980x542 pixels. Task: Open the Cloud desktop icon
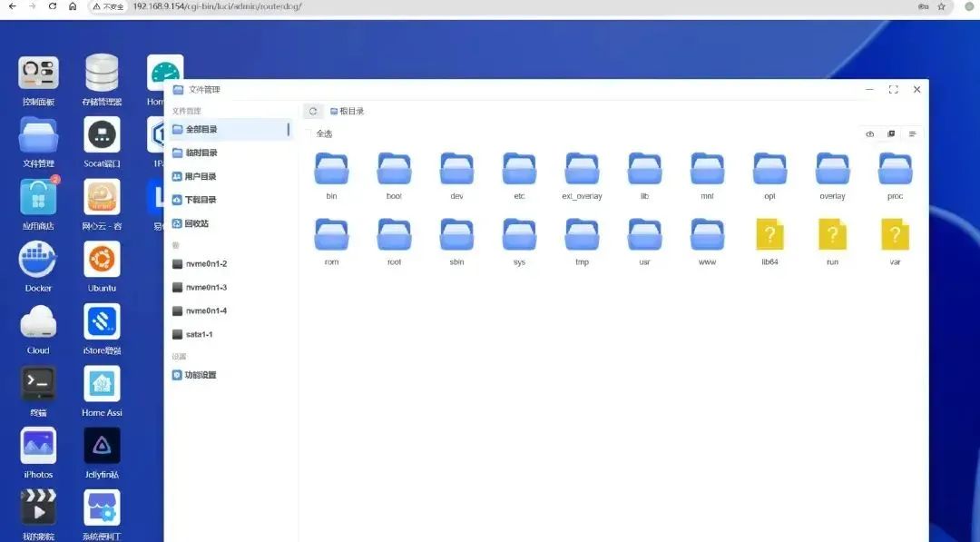tap(38, 321)
